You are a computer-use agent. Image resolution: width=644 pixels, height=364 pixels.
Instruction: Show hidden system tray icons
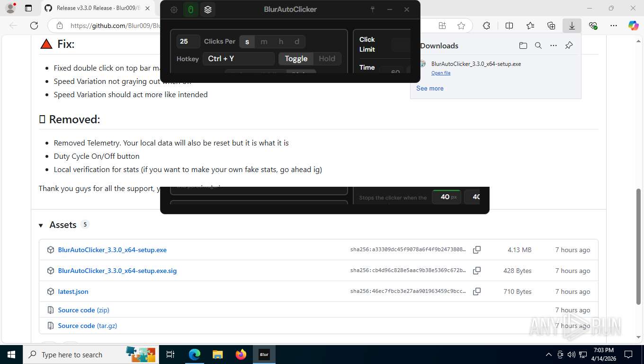click(x=549, y=355)
